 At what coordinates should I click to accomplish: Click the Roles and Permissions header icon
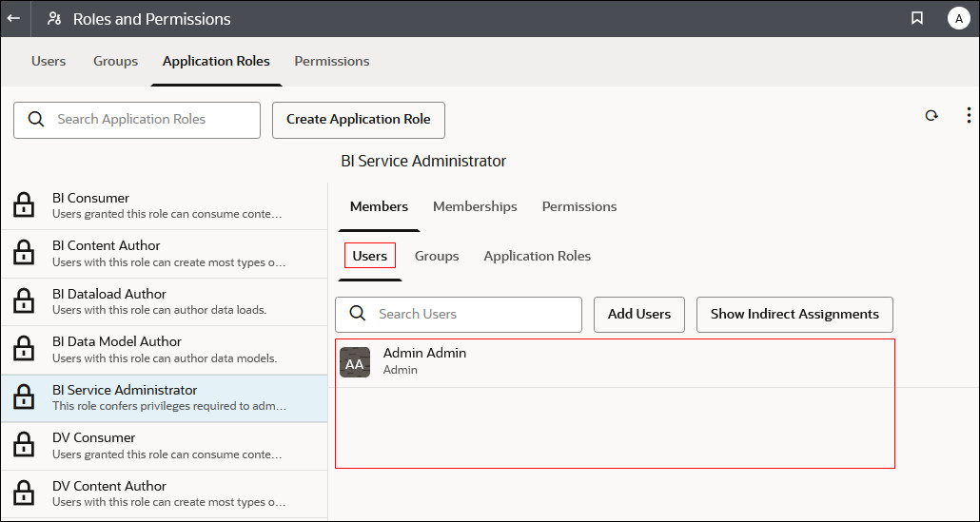(54, 18)
